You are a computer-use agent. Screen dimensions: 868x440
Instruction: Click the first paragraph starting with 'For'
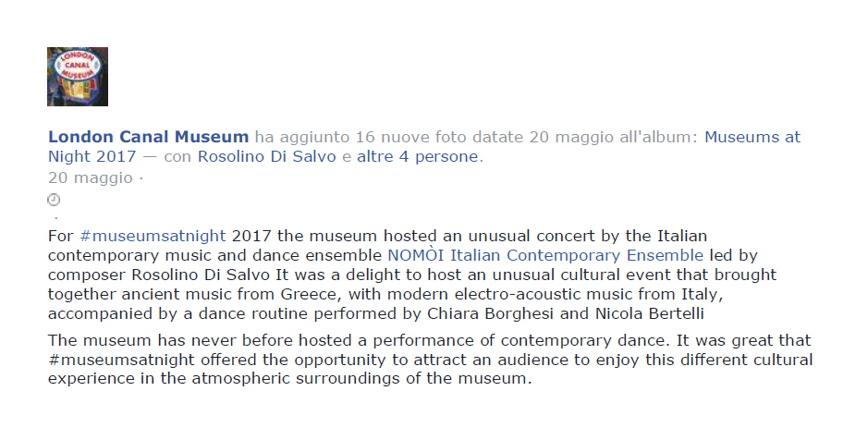[x=412, y=275]
